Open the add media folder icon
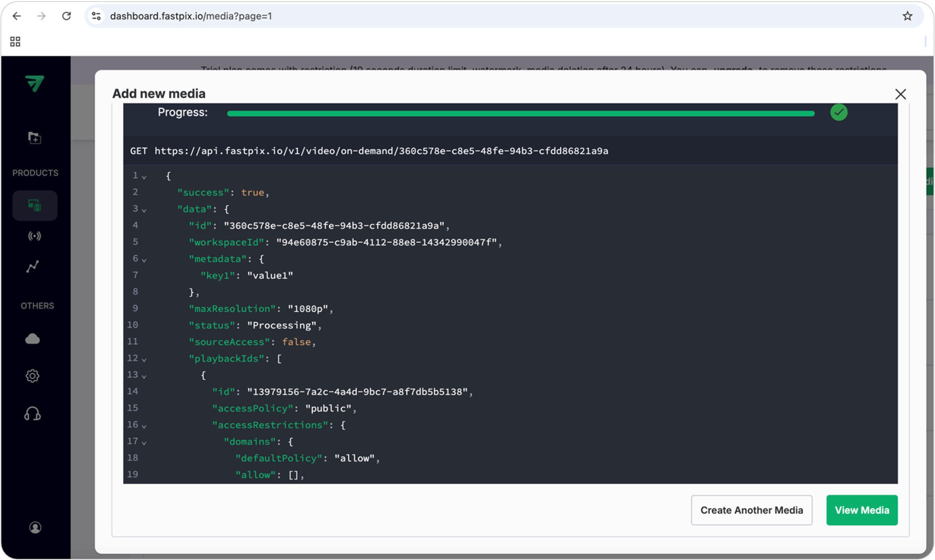 pyautogui.click(x=34, y=138)
